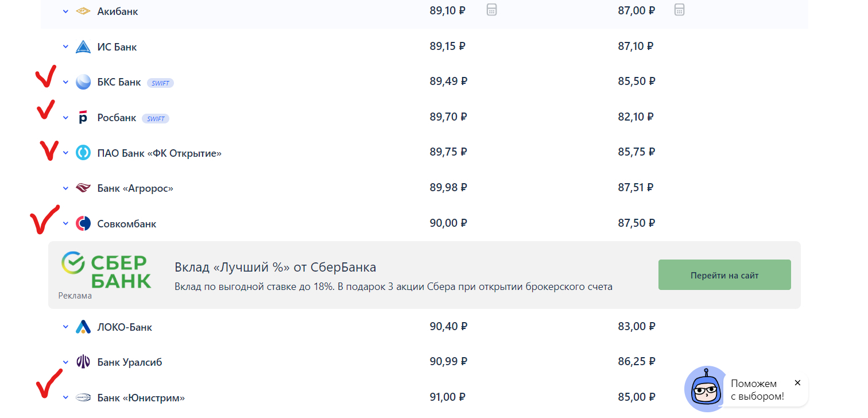
Task: Expand the Банк «Юнистрим» row chevron
Action: 65,397
